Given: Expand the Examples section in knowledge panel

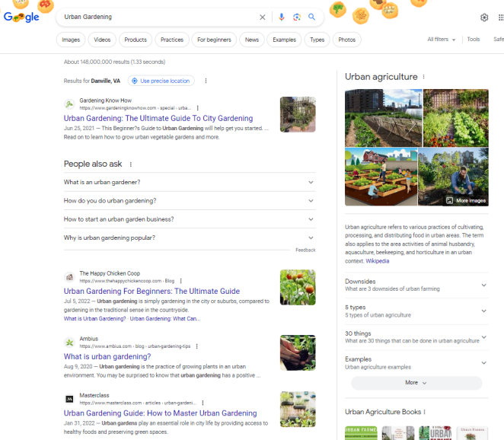Looking at the screenshot, I should pyautogui.click(x=416, y=363).
